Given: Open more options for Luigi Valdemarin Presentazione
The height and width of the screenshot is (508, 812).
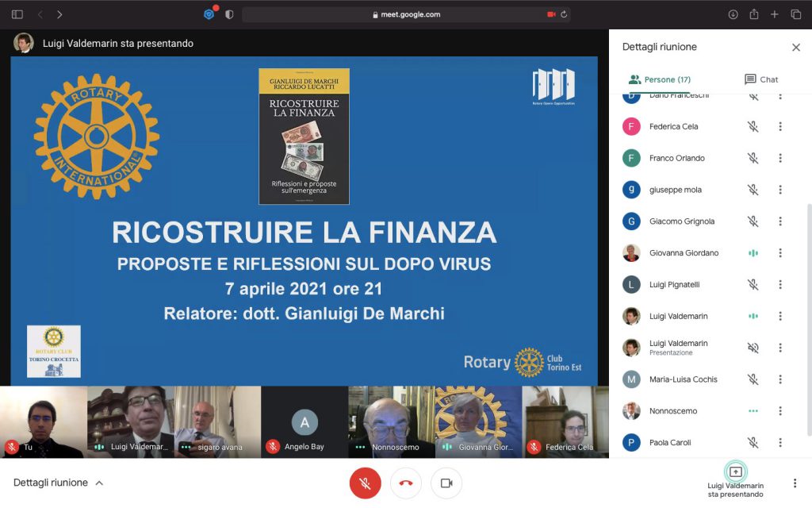Looking at the screenshot, I should pyautogui.click(x=780, y=348).
